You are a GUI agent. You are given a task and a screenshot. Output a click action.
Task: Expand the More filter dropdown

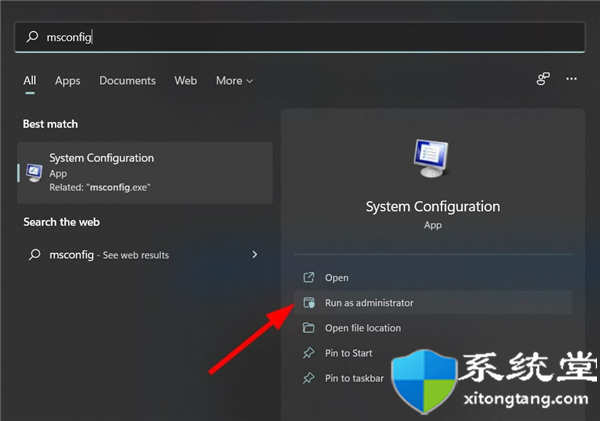click(x=234, y=81)
